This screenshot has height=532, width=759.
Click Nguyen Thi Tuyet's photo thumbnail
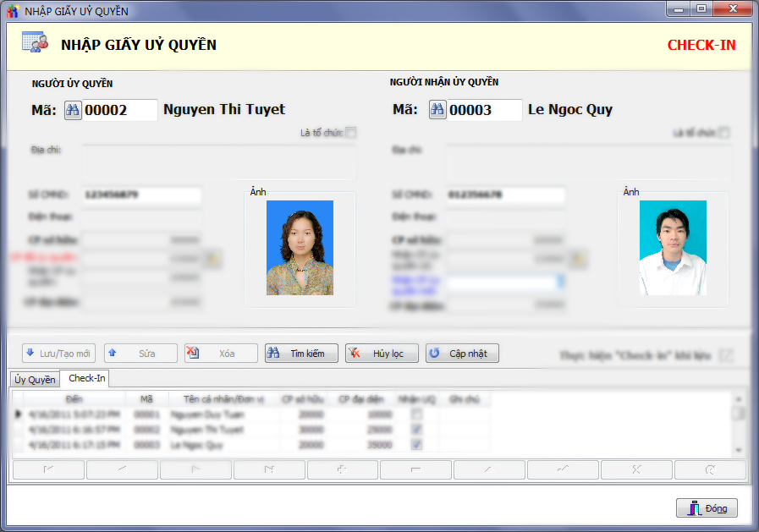pyautogui.click(x=300, y=248)
